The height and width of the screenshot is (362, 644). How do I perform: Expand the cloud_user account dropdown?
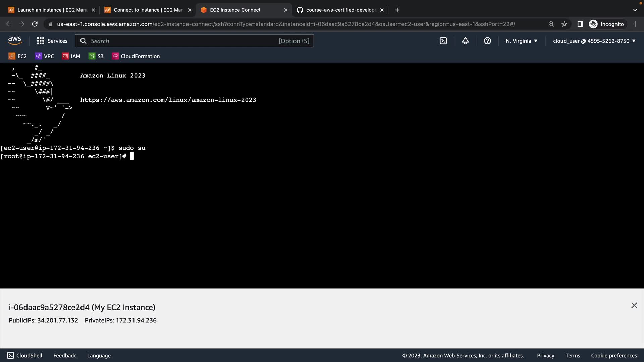[594, 41]
